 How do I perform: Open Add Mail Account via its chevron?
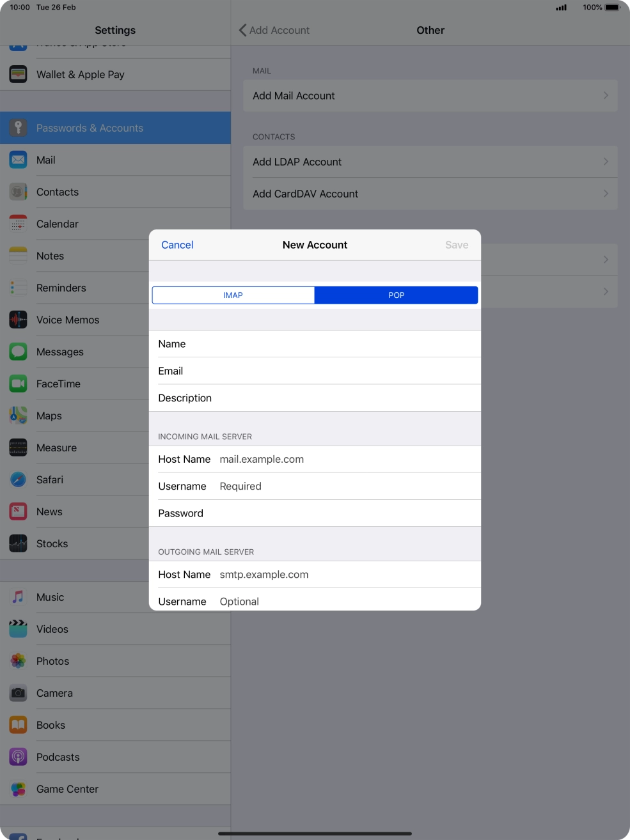click(x=605, y=95)
